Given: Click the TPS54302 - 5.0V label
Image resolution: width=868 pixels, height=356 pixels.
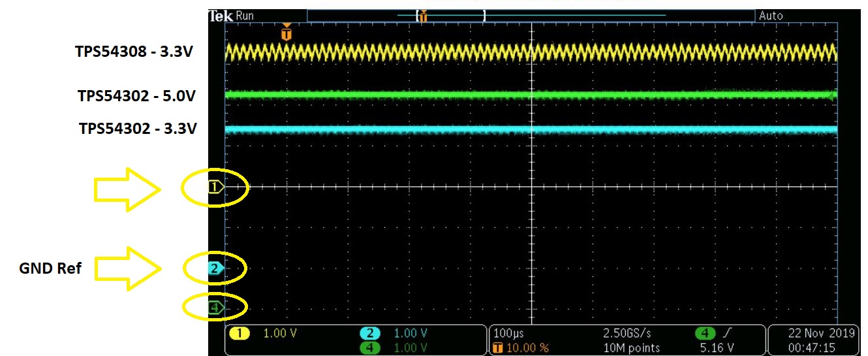Looking at the screenshot, I should coord(137,96).
